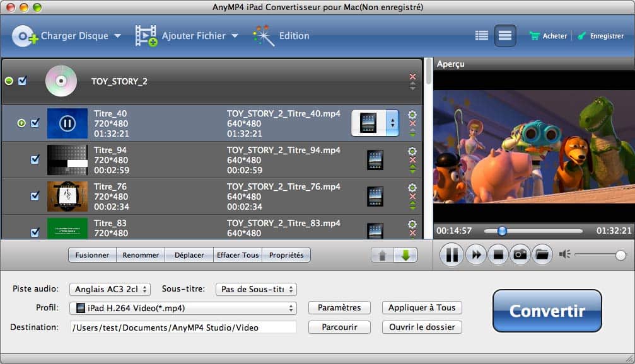635x364 pixels.
Task: Click the preview progress slider handle
Action: pos(502,230)
